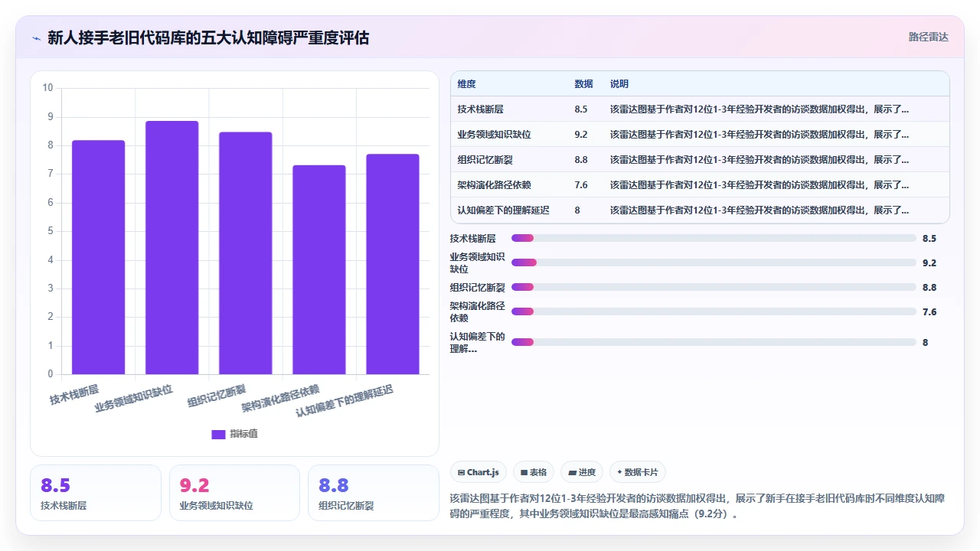Click the dashboard title 新人接手老旧代码库的五大认知障碍严重度评估
980x551 pixels.
point(208,37)
